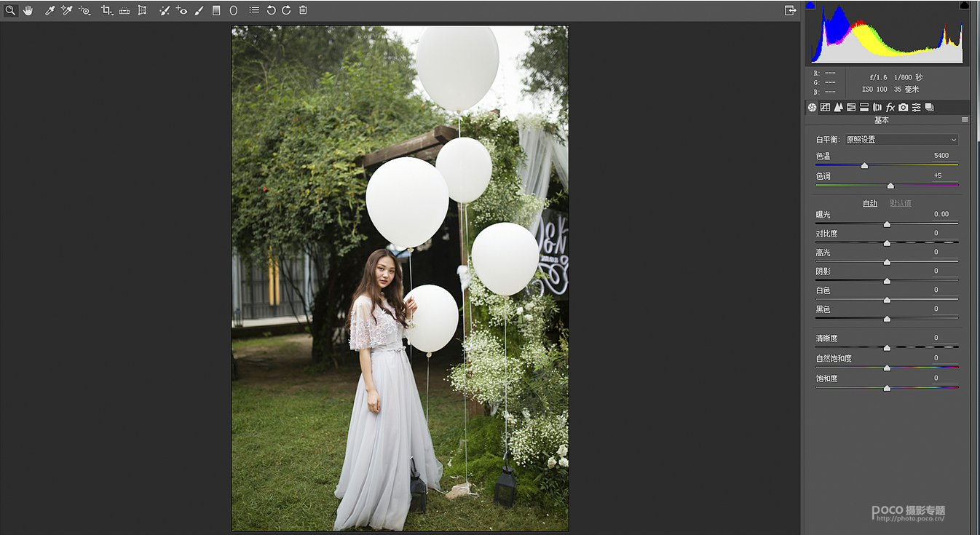The image size is (980, 535).
Task: Select the Adjustment Brush tool
Action: pyautogui.click(x=199, y=10)
